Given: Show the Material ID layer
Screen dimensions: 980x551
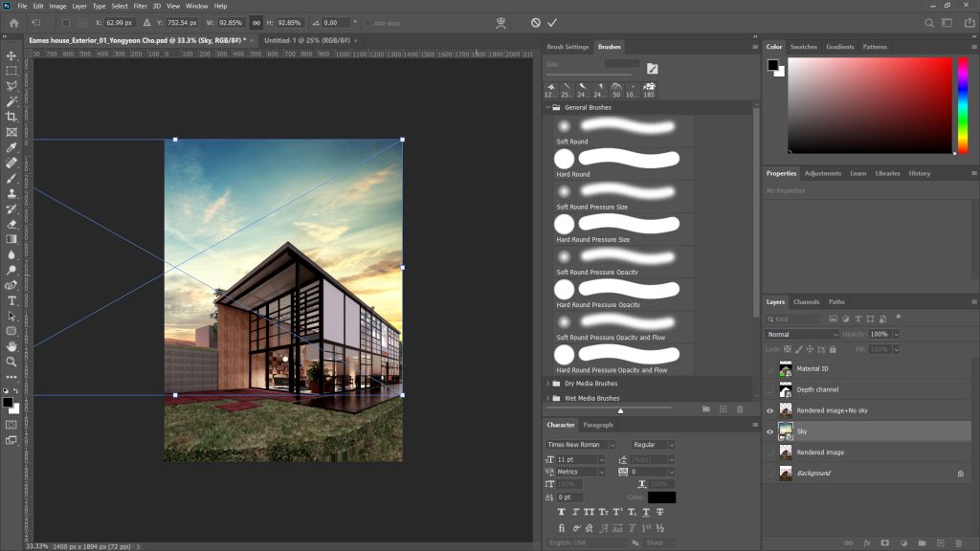Looking at the screenshot, I should 770,368.
